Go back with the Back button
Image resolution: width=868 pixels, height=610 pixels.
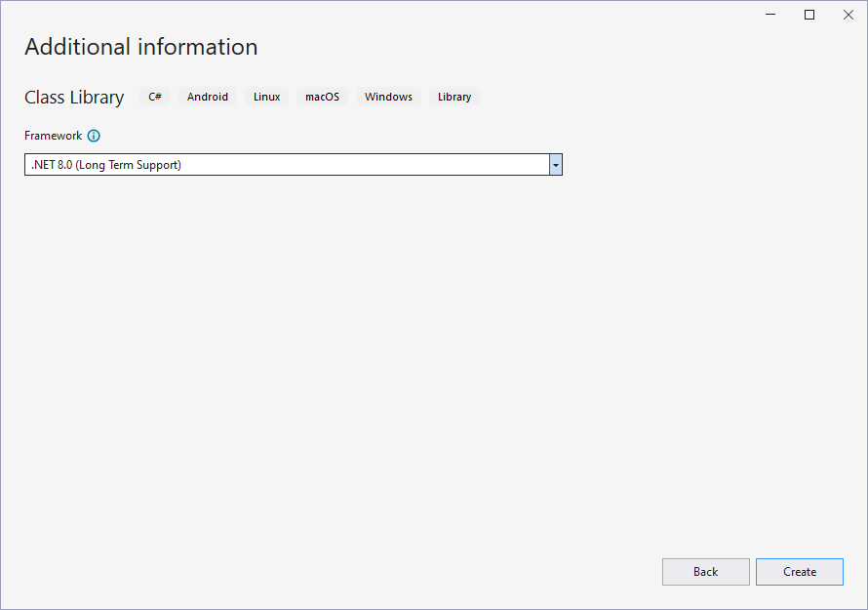pos(706,572)
